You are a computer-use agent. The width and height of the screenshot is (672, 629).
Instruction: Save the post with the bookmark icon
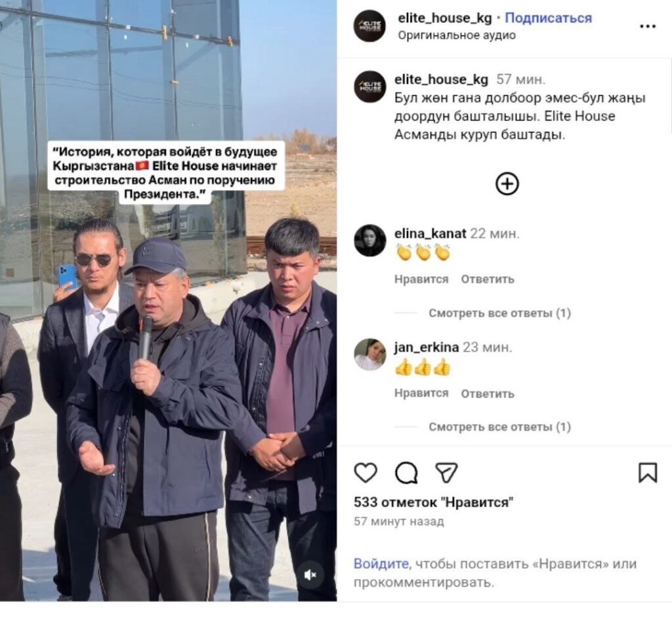[x=648, y=473]
